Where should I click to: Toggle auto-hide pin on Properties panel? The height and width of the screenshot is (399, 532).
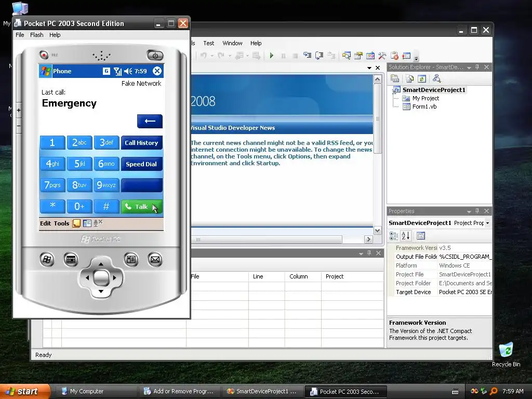pos(477,211)
